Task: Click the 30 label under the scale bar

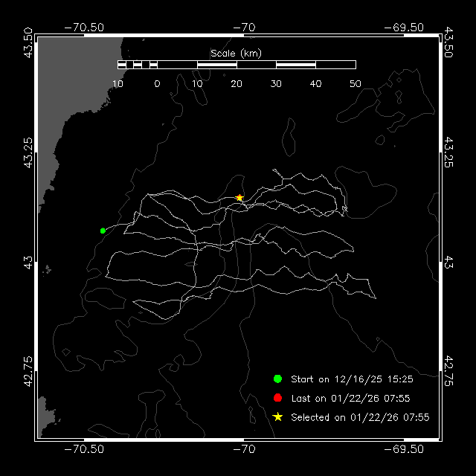Action: 276,83
